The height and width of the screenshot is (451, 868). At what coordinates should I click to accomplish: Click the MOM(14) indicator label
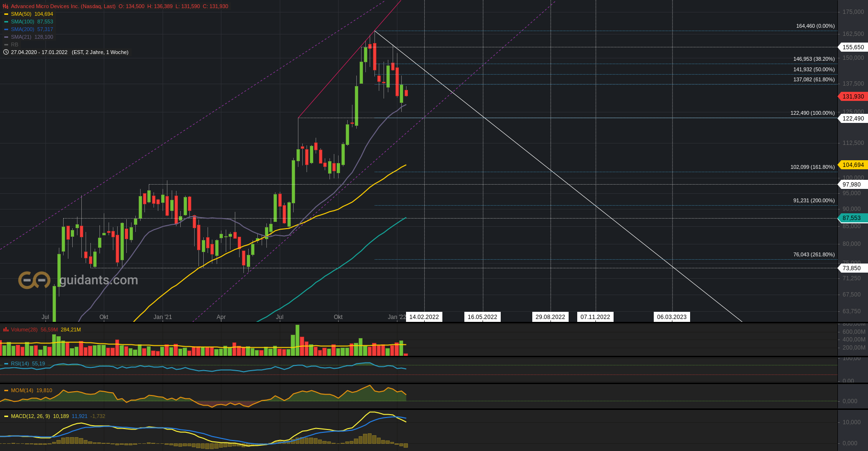pos(22,390)
